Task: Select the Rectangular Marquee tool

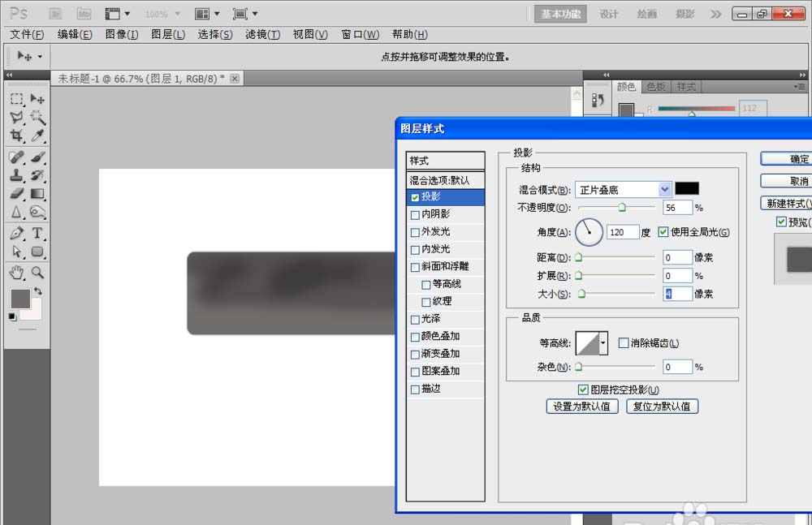Action: tap(16, 99)
